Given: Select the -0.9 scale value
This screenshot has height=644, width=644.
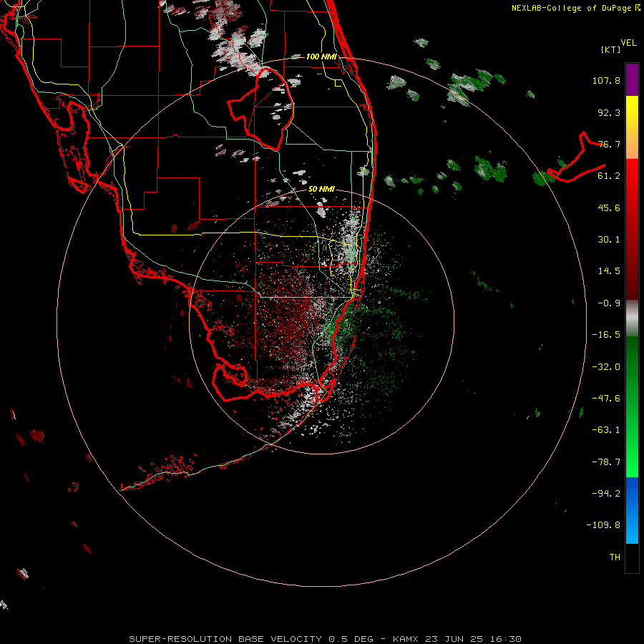Looking at the screenshot, I should pyautogui.click(x=609, y=303).
